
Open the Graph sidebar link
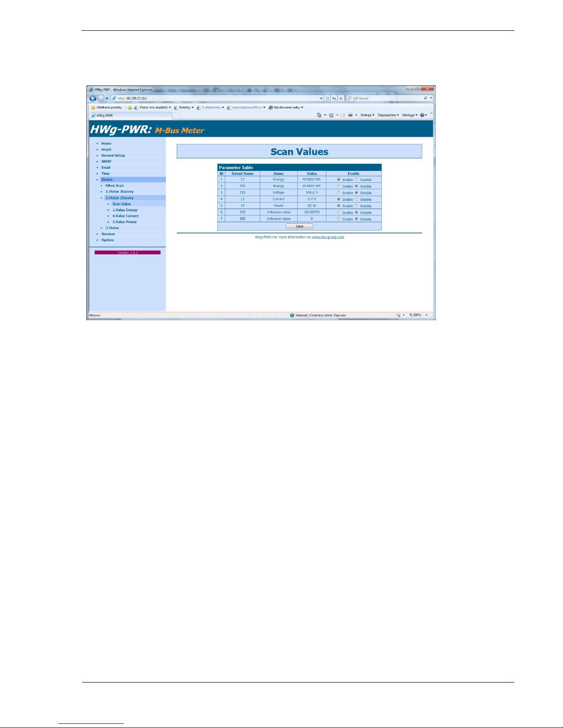pos(106,149)
